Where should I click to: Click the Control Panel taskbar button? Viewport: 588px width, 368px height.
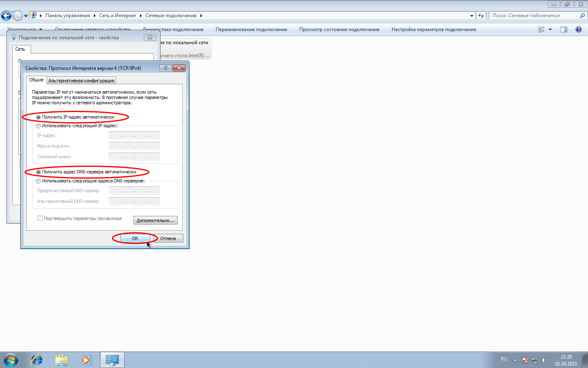112,360
